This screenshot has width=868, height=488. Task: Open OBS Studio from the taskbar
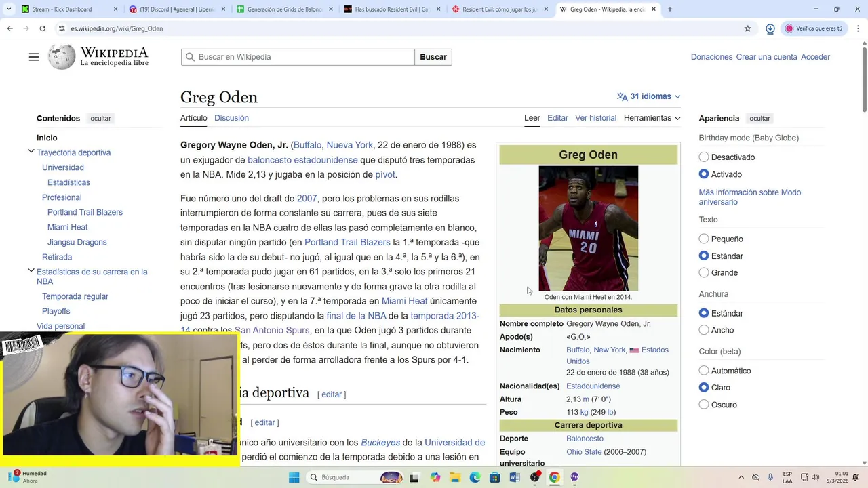tap(534, 477)
